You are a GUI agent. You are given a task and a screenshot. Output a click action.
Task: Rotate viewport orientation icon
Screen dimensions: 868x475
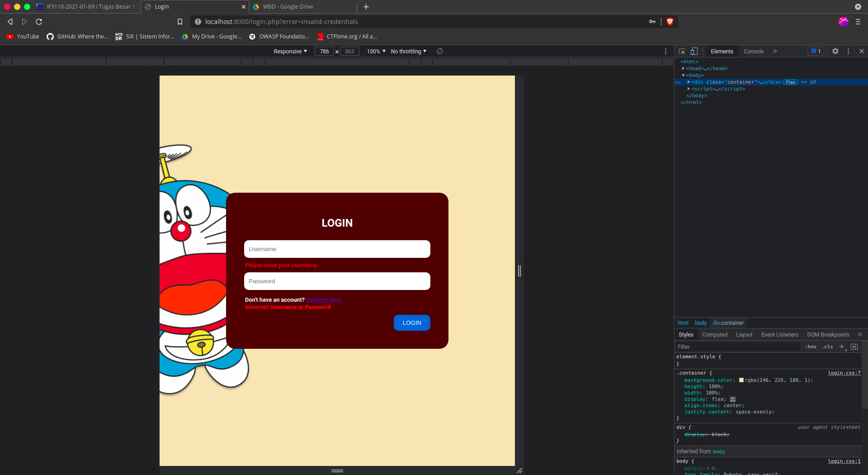tap(440, 52)
